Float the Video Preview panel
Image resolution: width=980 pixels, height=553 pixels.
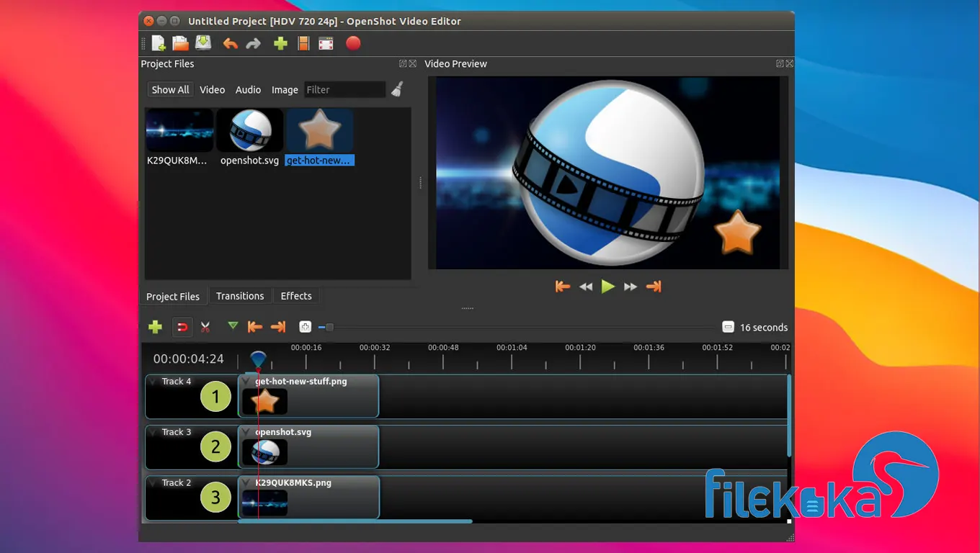(x=780, y=63)
